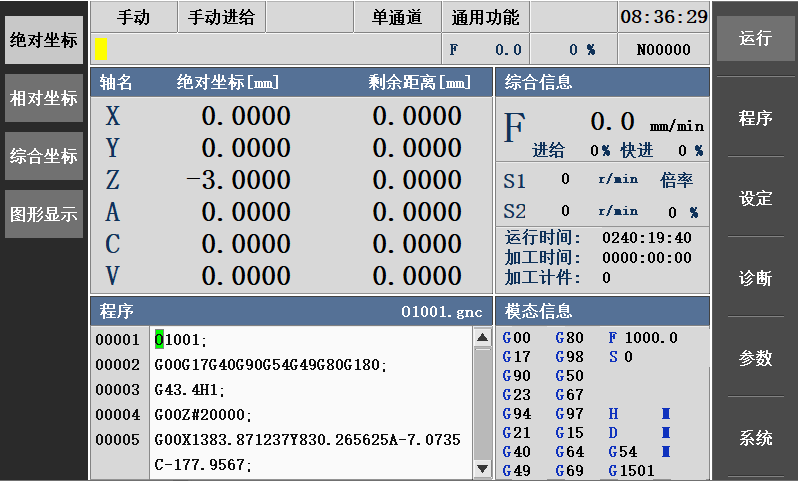
Task: Show 综合坐标 coordinates view
Action: (x=43, y=156)
